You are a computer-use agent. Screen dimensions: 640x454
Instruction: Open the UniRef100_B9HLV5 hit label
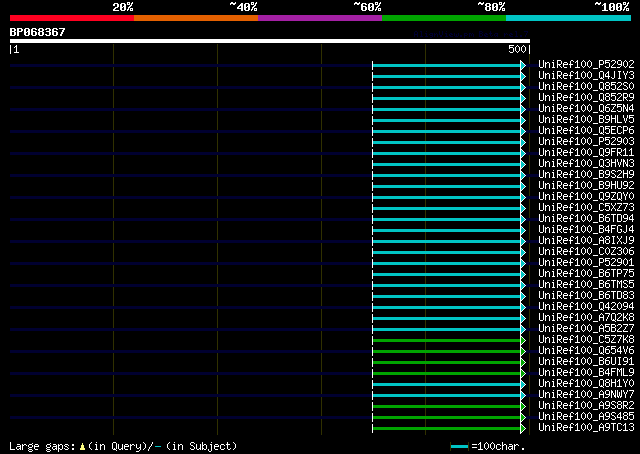point(586,120)
